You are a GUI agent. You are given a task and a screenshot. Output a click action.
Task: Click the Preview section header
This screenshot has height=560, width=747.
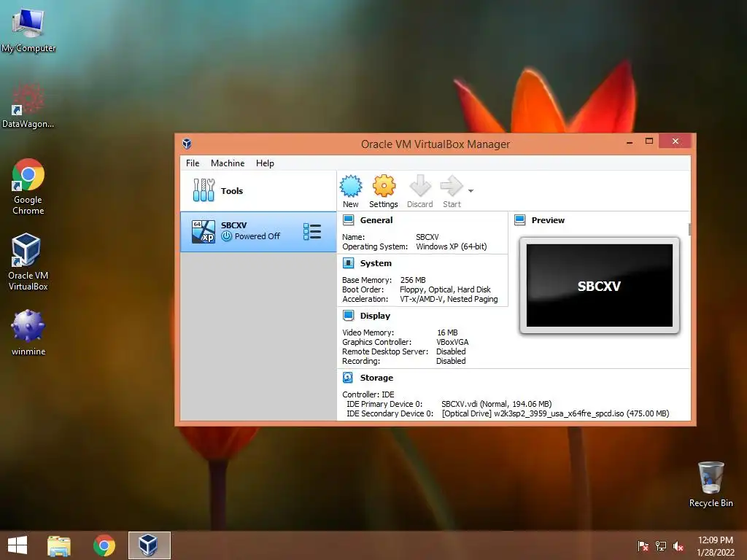(548, 220)
